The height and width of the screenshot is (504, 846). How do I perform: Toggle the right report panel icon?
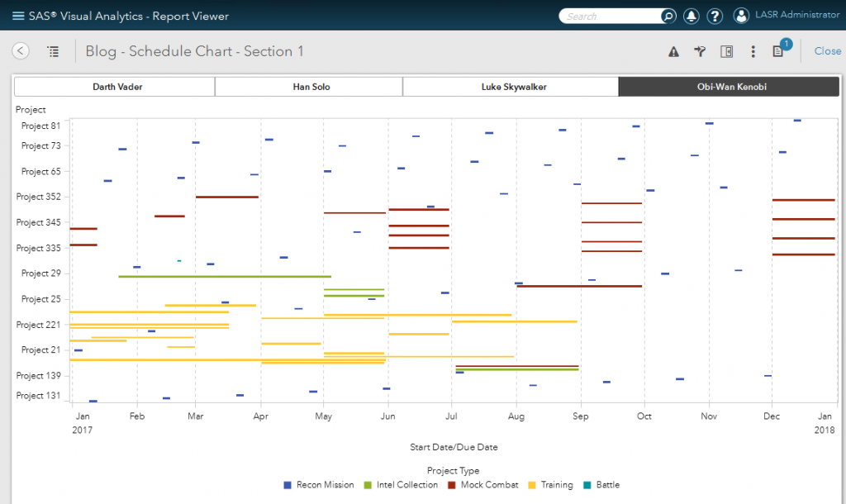tap(727, 50)
